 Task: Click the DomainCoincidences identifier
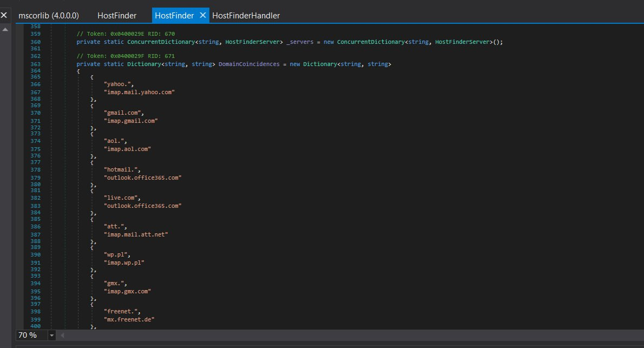249,64
